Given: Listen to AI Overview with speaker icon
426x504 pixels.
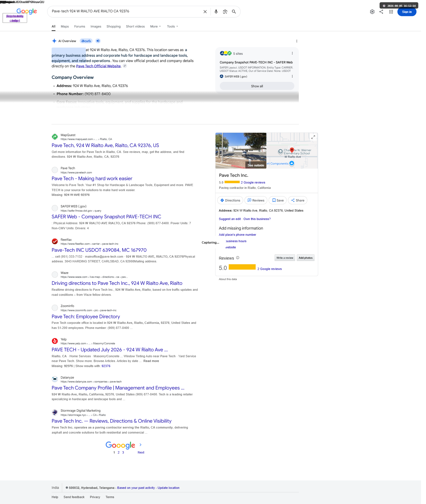Looking at the screenshot, I should pyautogui.click(x=98, y=41).
